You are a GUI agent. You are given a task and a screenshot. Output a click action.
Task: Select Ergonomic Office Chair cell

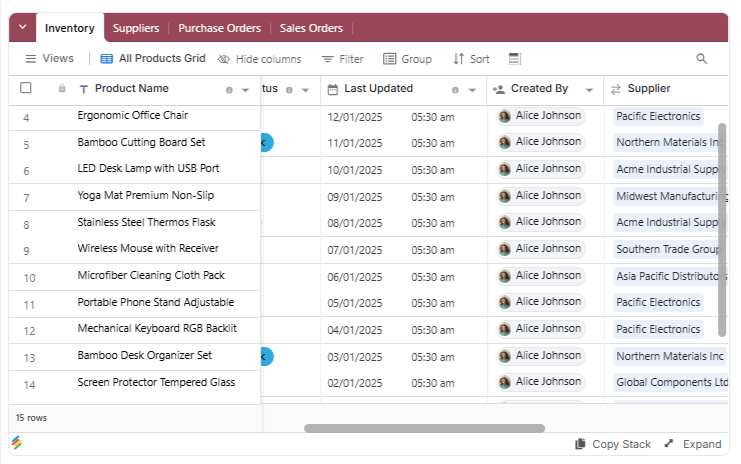133,115
